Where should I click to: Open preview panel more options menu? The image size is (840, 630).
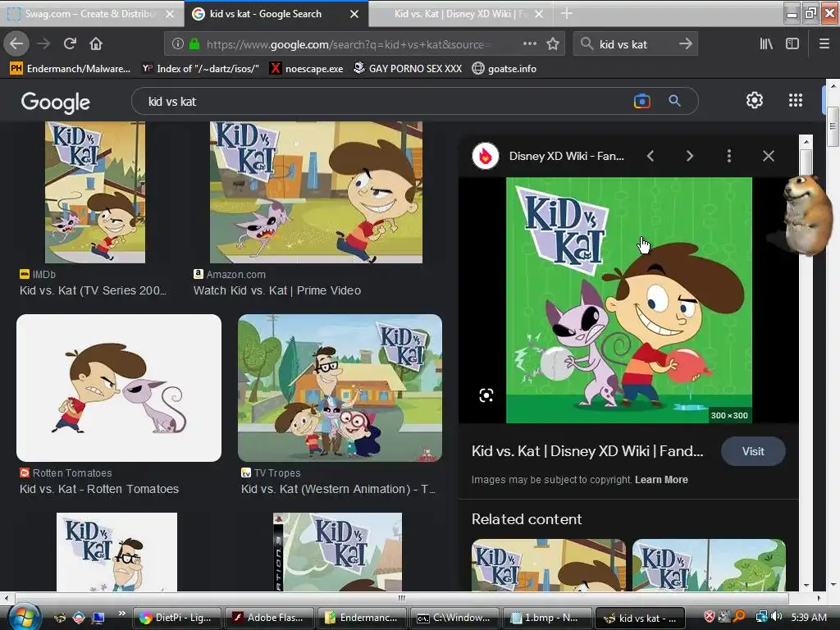(x=728, y=156)
